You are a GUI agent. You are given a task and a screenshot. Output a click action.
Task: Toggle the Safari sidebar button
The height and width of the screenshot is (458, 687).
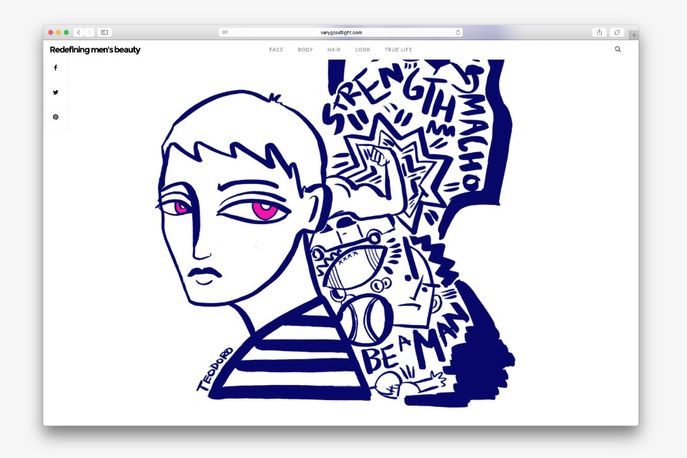point(105,32)
